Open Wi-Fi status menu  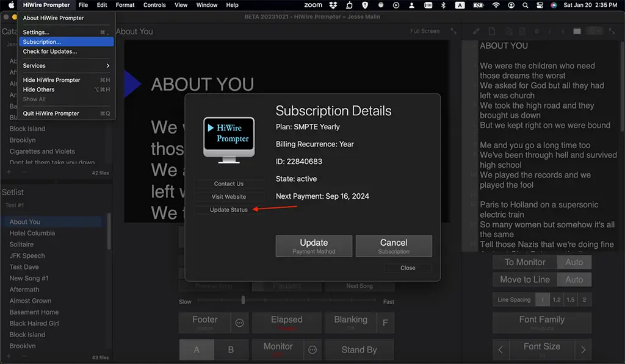tap(496, 5)
